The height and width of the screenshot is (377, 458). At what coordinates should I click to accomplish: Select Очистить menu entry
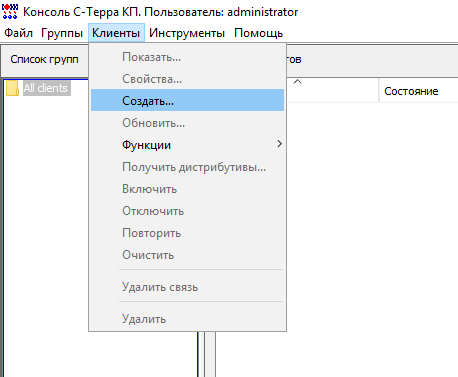click(x=187, y=255)
